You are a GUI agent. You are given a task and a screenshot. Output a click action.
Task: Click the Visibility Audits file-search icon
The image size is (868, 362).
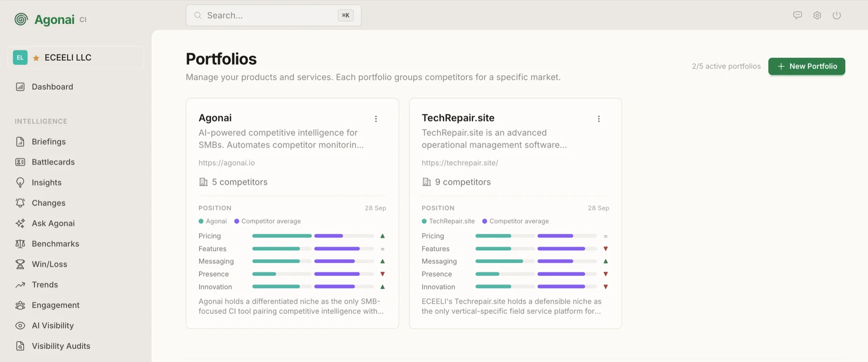20,346
